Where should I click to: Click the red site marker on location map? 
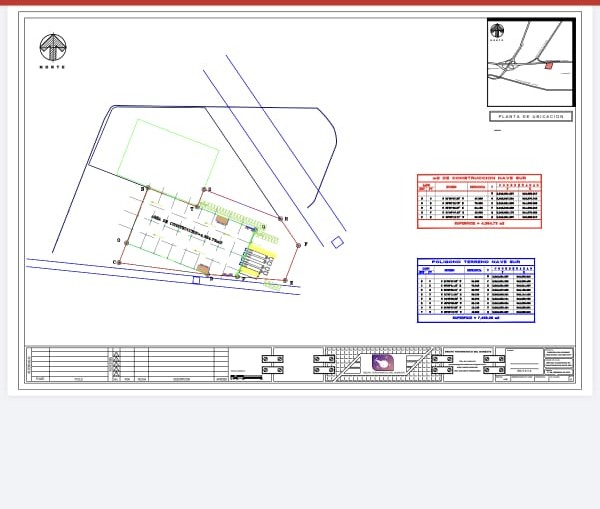[548, 66]
